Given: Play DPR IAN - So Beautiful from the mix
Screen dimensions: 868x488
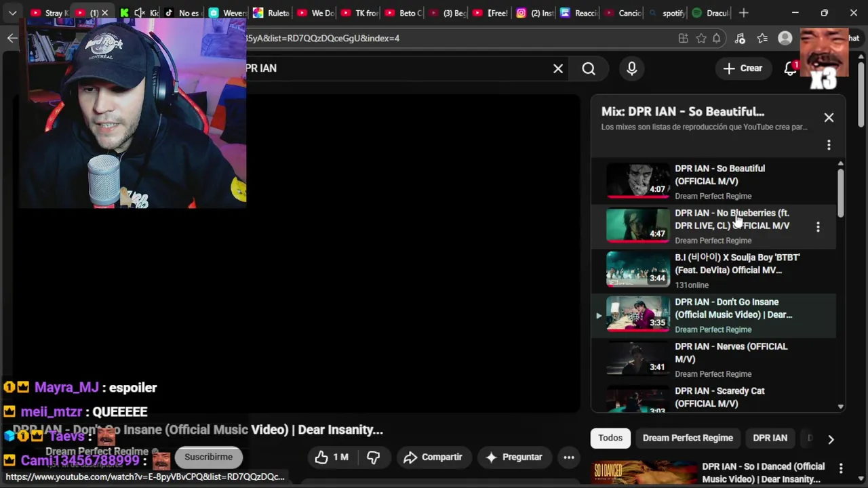Looking at the screenshot, I should [x=713, y=182].
